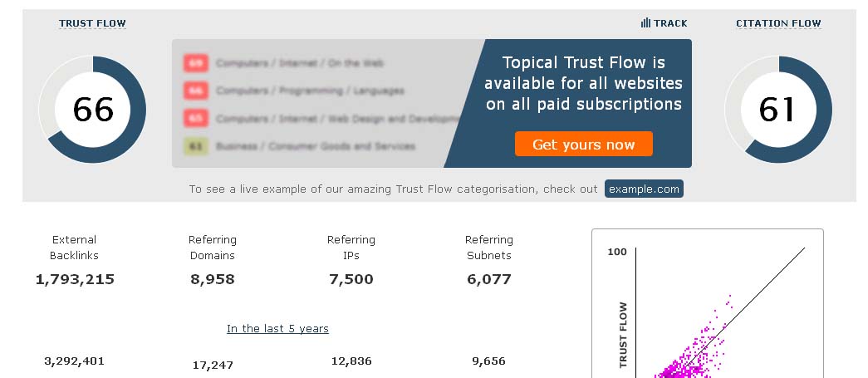Click the Track bar chart icon
This screenshot has width=868, height=378.
tap(645, 23)
